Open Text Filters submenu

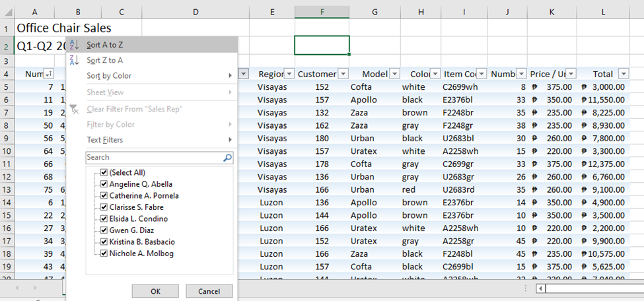pyautogui.click(x=151, y=140)
